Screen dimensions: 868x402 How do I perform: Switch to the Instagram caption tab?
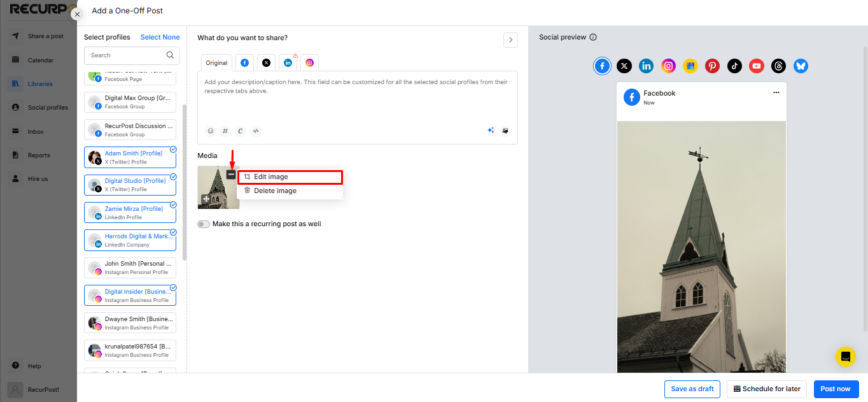coord(309,62)
